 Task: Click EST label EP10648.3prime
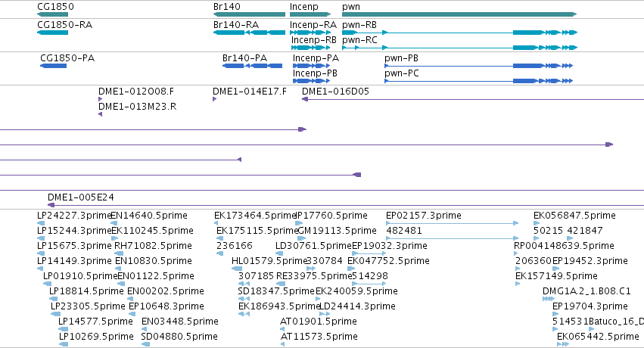[166, 306]
